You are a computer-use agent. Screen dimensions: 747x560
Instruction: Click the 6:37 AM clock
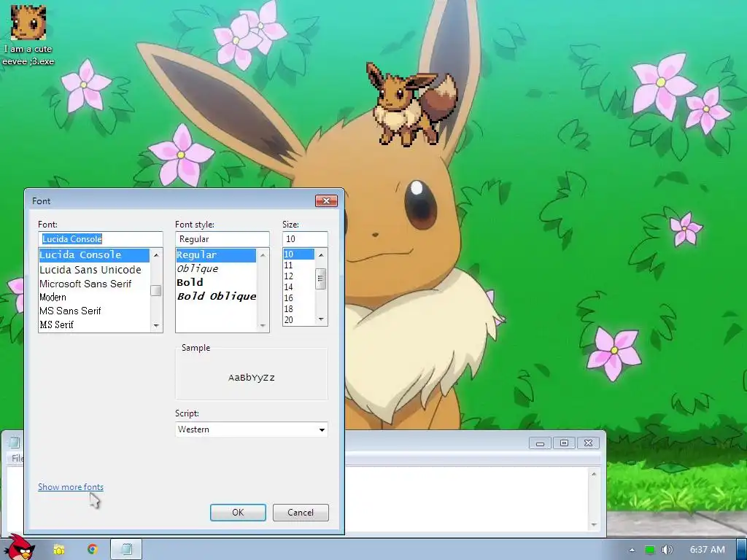(708, 550)
